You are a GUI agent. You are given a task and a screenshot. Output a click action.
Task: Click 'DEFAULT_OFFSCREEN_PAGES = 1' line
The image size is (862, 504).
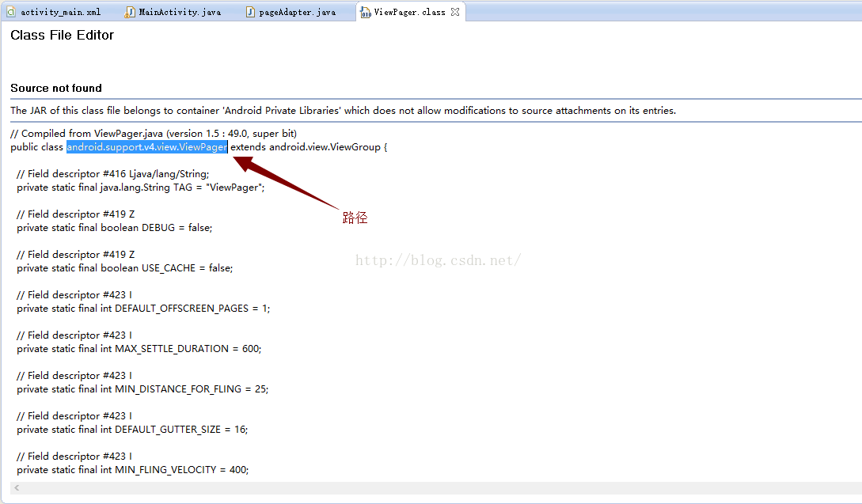[x=143, y=309]
